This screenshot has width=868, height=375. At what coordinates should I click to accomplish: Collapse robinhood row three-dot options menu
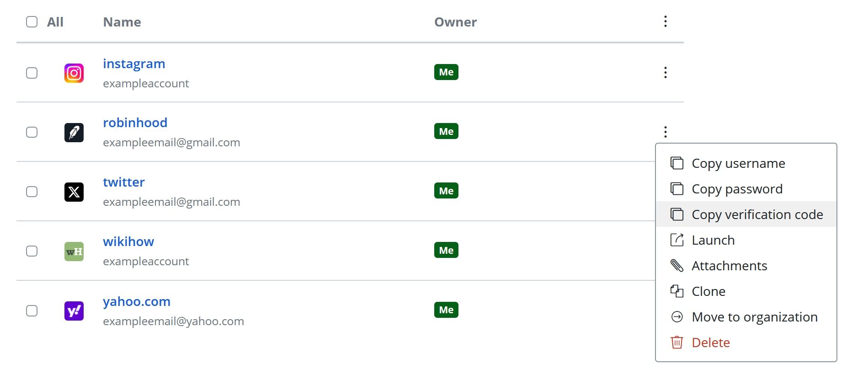click(665, 132)
